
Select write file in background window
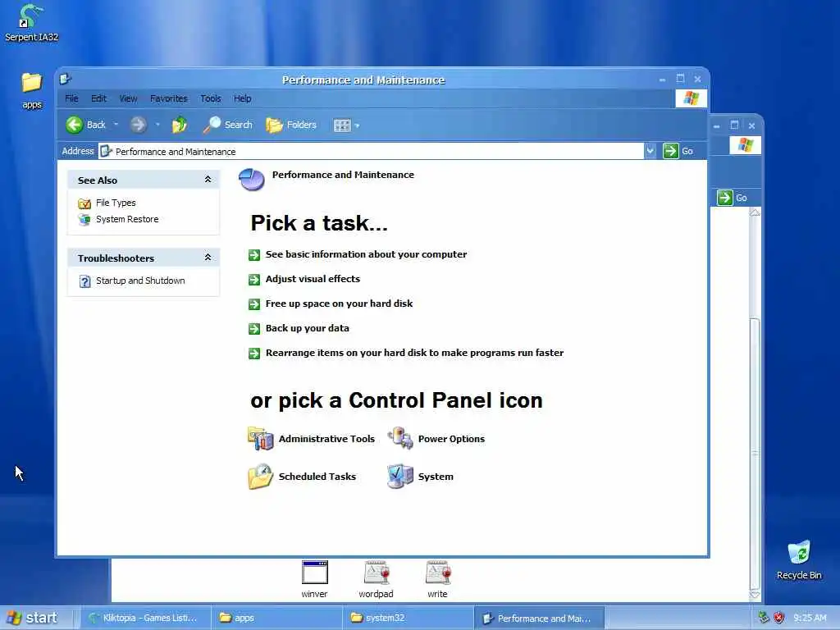pos(438,579)
